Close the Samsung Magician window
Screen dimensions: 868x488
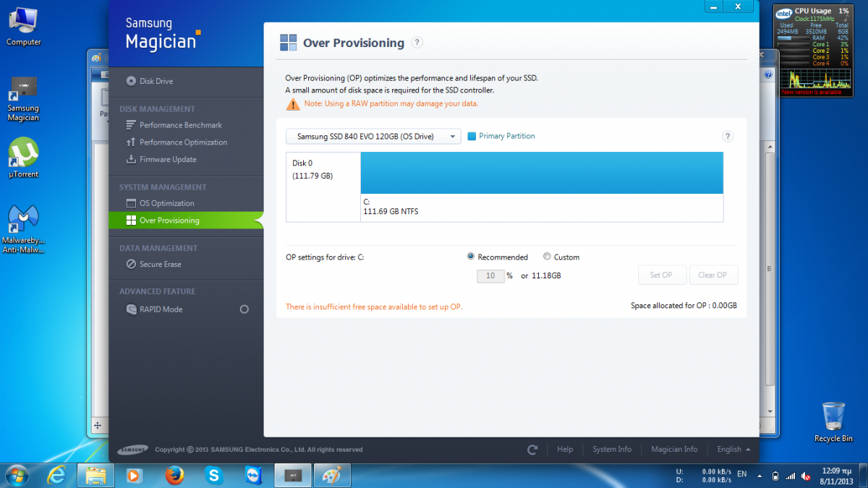[738, 6]
